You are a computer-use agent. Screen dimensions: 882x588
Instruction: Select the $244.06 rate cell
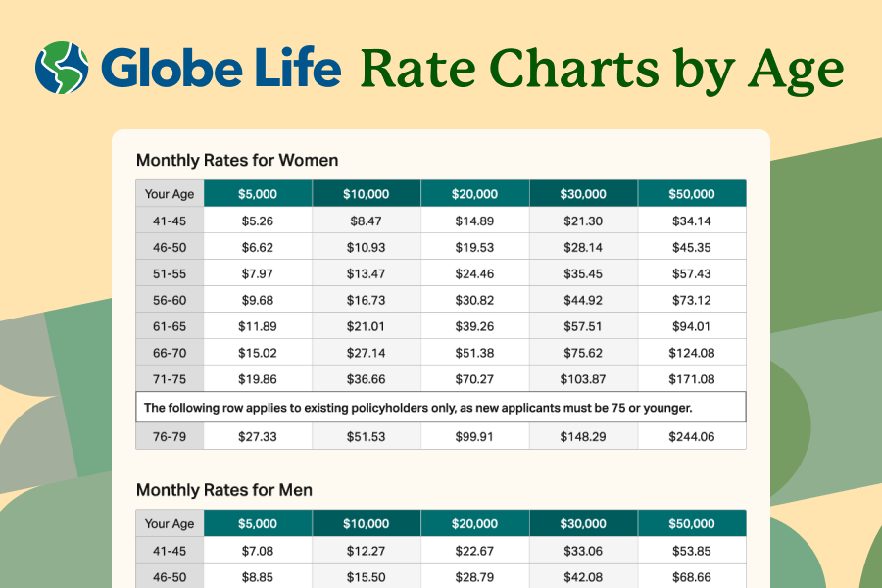[692, 435]
